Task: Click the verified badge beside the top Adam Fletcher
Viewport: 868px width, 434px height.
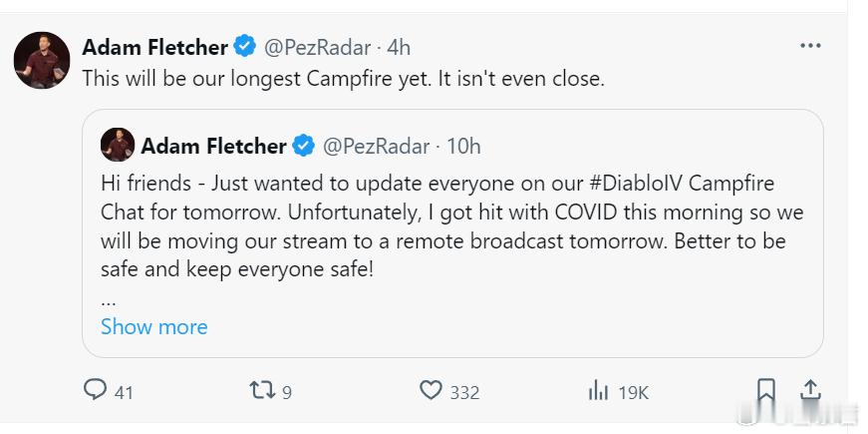Action: [245, 46]
